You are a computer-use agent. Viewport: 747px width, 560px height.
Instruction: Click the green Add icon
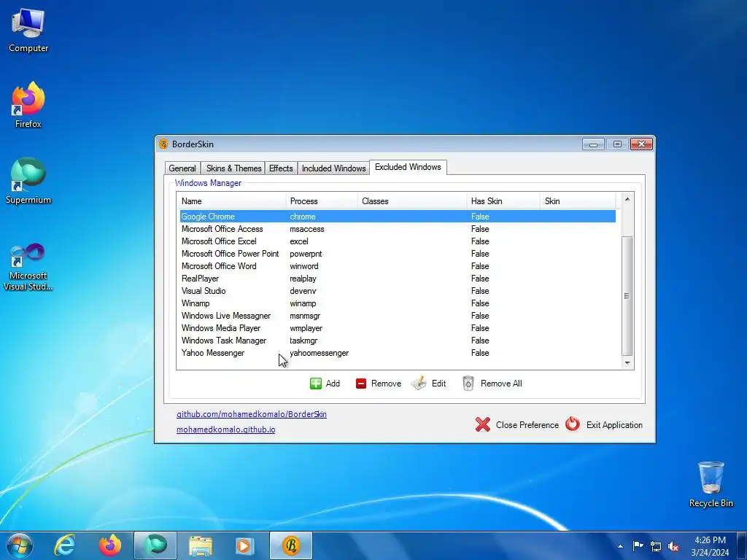point(315,384)
